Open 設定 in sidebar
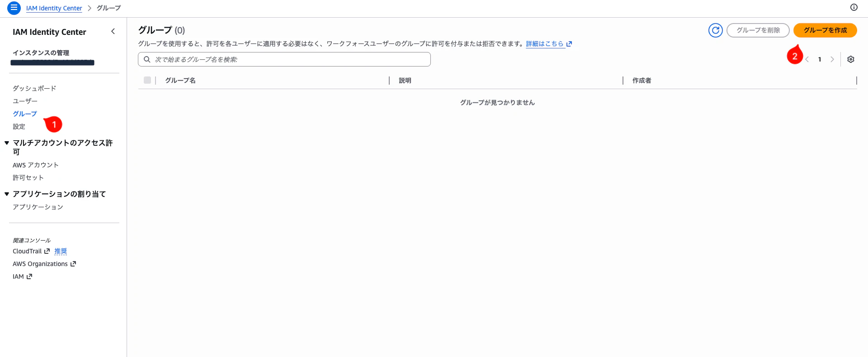This screenshot has height=357, width=868. 19,127
